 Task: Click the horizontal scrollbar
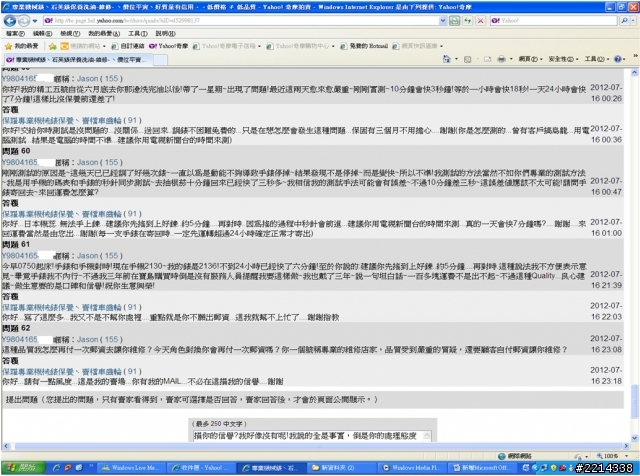316,446
